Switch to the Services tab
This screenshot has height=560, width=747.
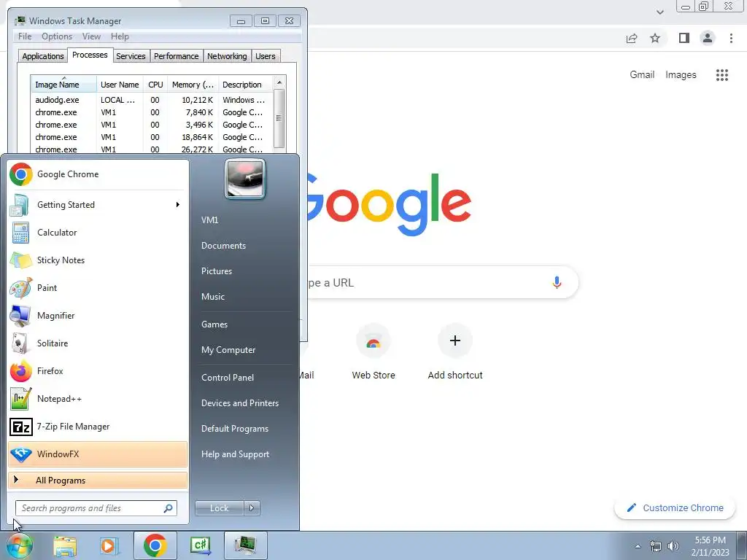pos(131,56)
